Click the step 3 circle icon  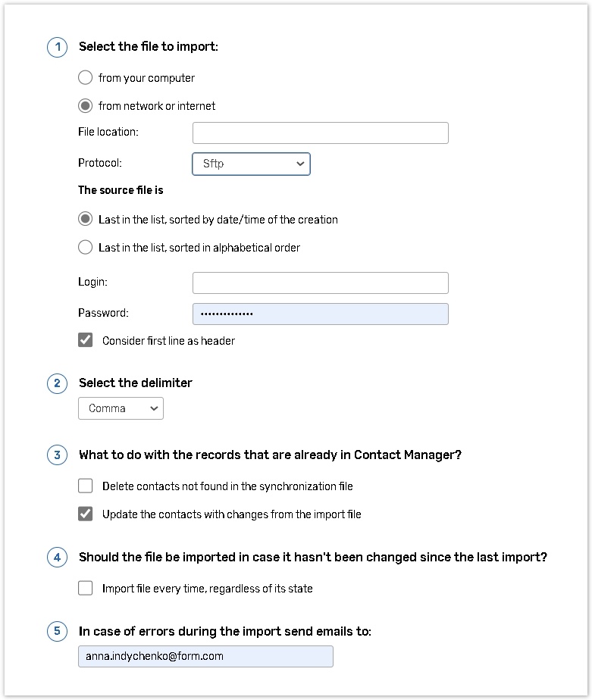[57, 455]
